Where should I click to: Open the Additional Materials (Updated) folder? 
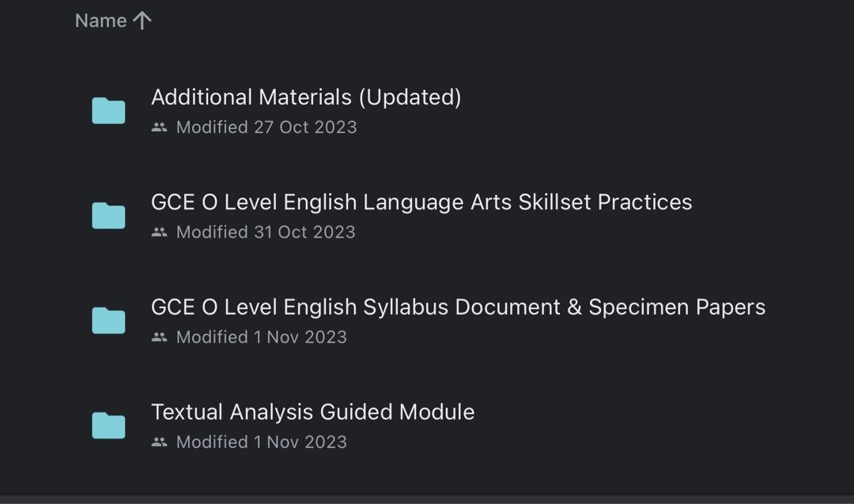(x=307, y=97)
